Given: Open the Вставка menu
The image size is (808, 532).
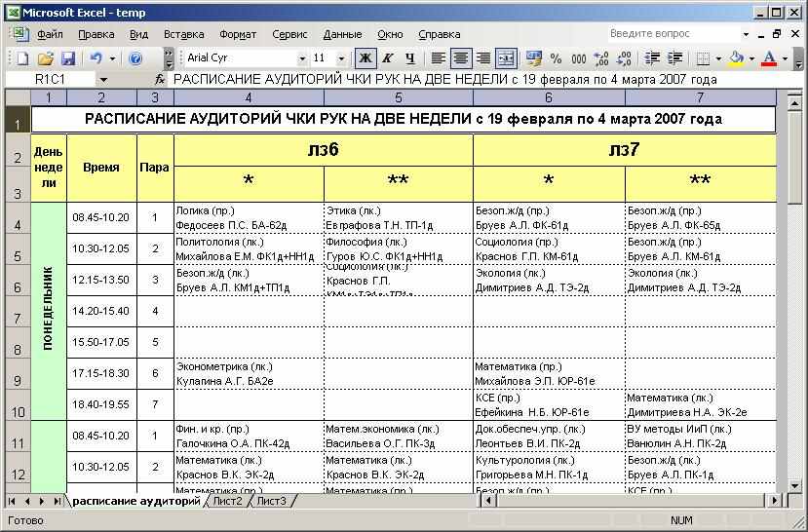Looking at the screenshot, I should pos(184,34).
